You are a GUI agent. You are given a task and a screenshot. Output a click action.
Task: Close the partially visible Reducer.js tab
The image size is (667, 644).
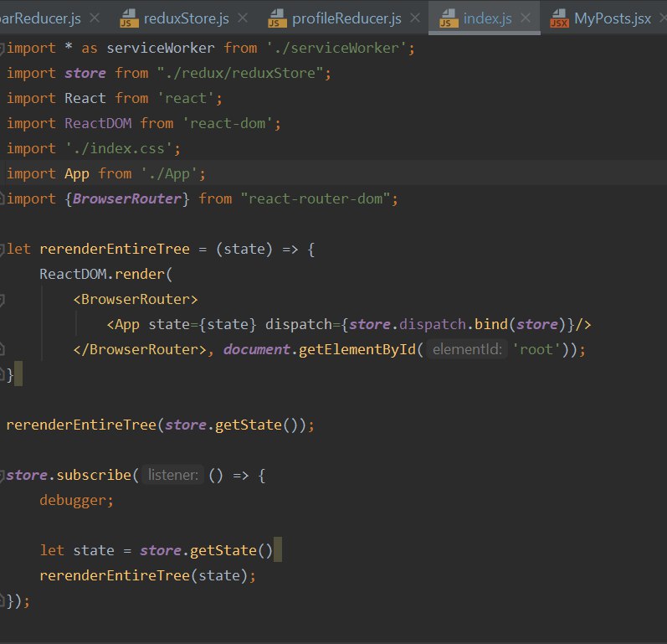(x=94, y=18)
